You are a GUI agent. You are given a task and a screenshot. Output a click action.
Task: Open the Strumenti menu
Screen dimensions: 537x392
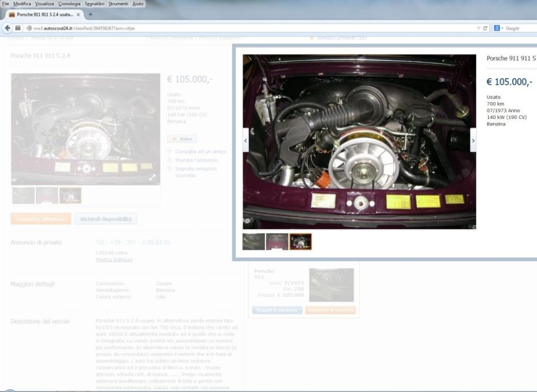pos(118,4)
